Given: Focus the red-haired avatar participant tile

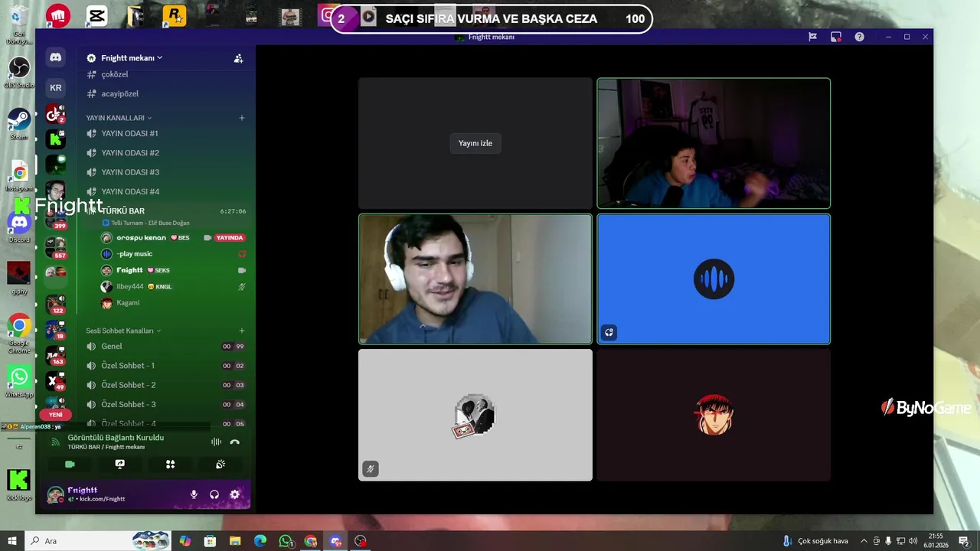Looking at the screenshot, I should 714,415.
